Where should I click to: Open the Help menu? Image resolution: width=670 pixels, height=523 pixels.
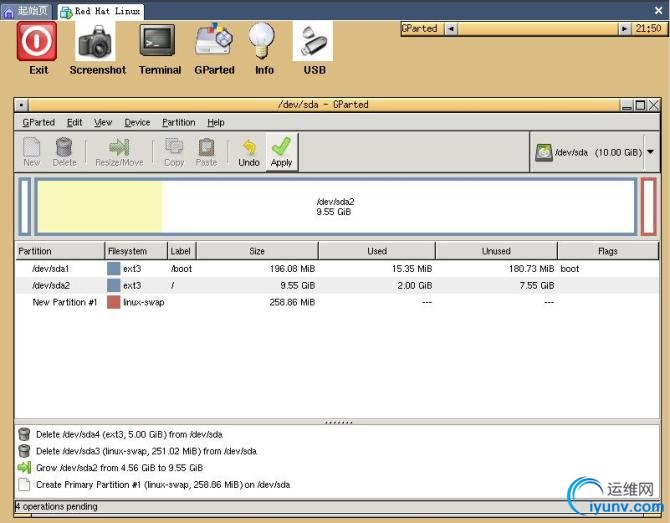coord(216,123)
